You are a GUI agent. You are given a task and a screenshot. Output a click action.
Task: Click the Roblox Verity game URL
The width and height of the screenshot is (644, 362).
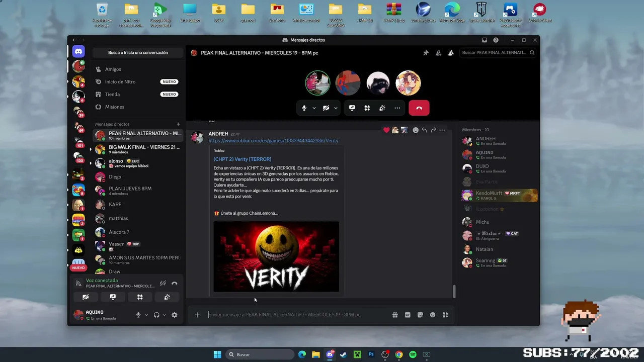[x=274, y=141]
